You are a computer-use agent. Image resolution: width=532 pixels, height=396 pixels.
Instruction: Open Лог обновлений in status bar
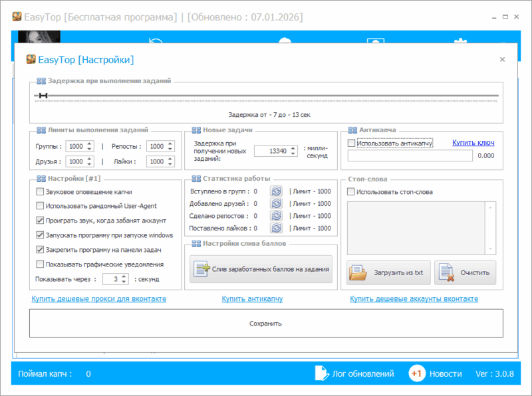pos(354,374)
